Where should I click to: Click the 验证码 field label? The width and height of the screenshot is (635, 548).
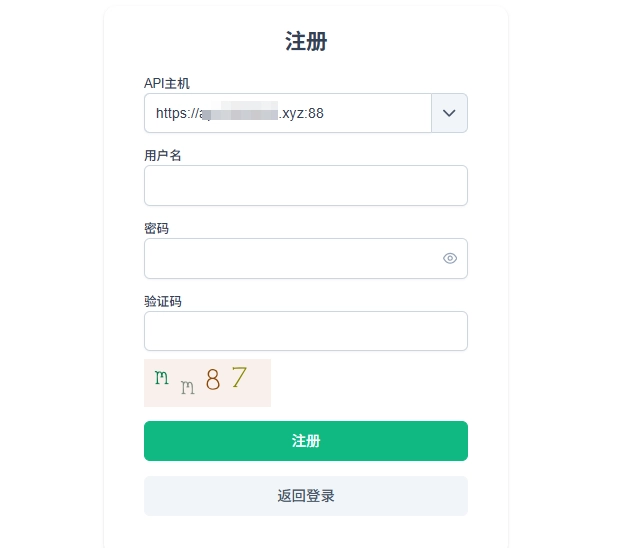pos(163,301)
